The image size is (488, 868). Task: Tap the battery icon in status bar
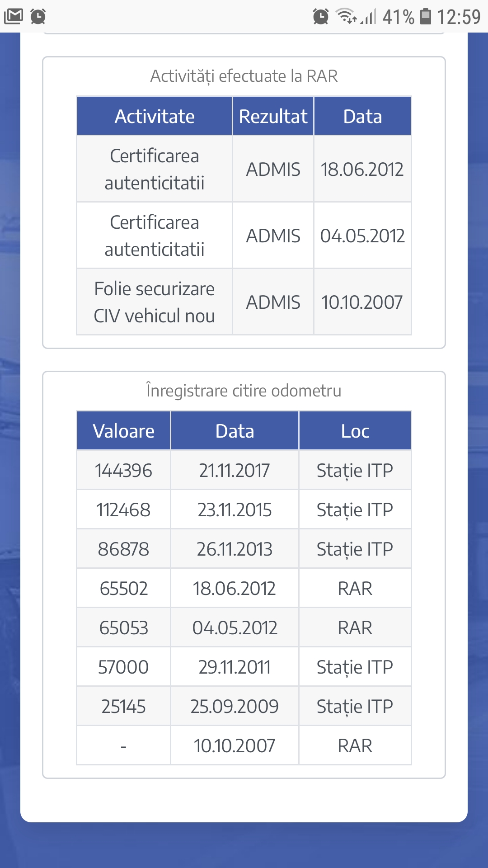pyautogui.click(x=425, y=16)
